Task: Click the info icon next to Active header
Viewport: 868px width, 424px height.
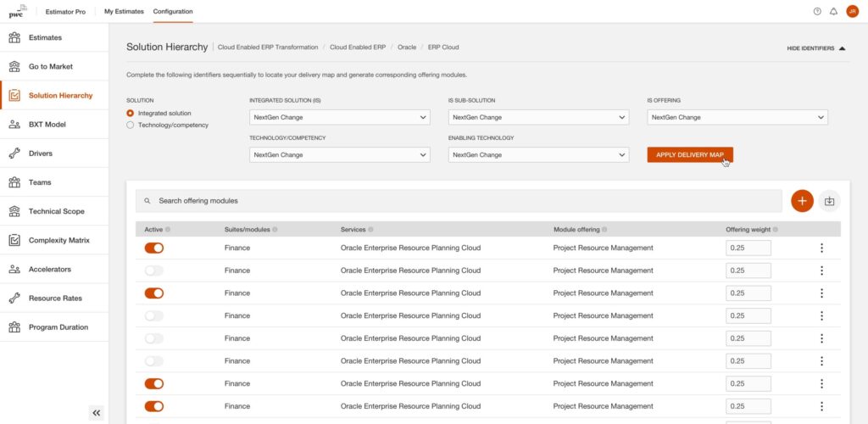Action: coord(168,229)
